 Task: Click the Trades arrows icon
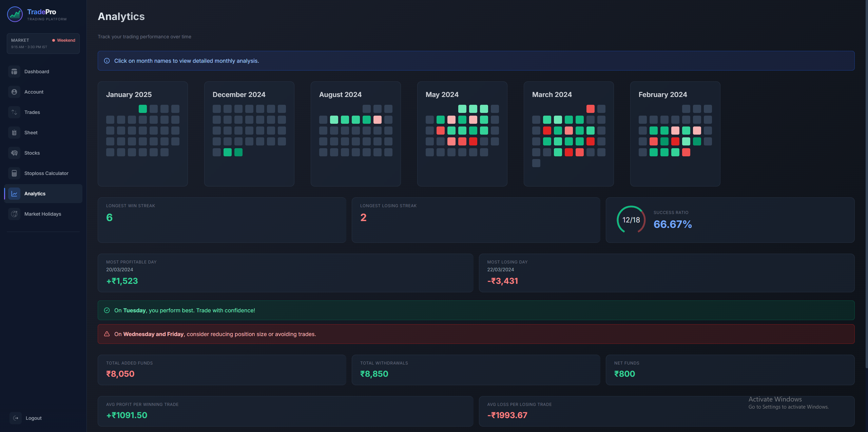tap(14, 112)
